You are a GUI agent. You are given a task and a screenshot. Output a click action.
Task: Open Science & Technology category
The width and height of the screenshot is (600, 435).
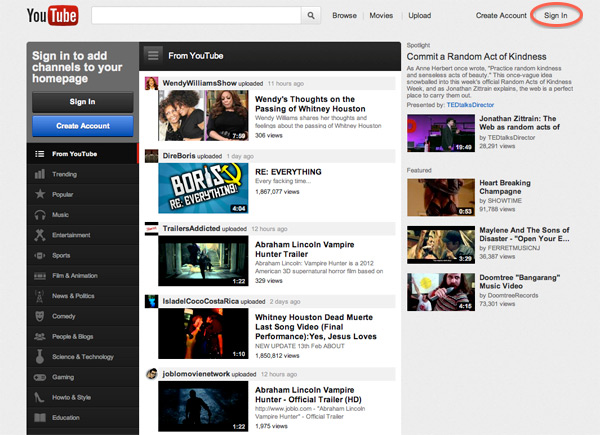pos(82,357)
